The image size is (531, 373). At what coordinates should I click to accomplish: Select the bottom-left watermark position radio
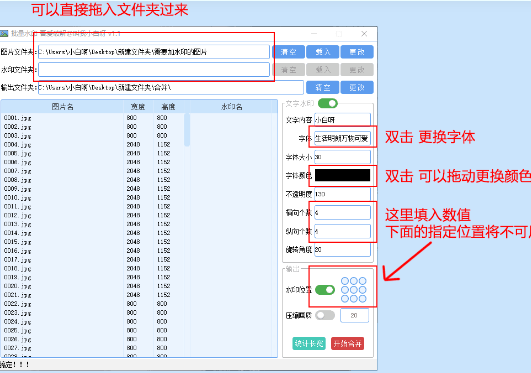(345, 298)
